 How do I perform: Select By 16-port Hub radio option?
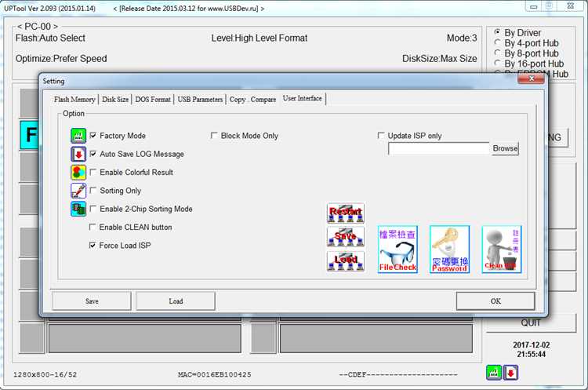[x=498, y=63]
